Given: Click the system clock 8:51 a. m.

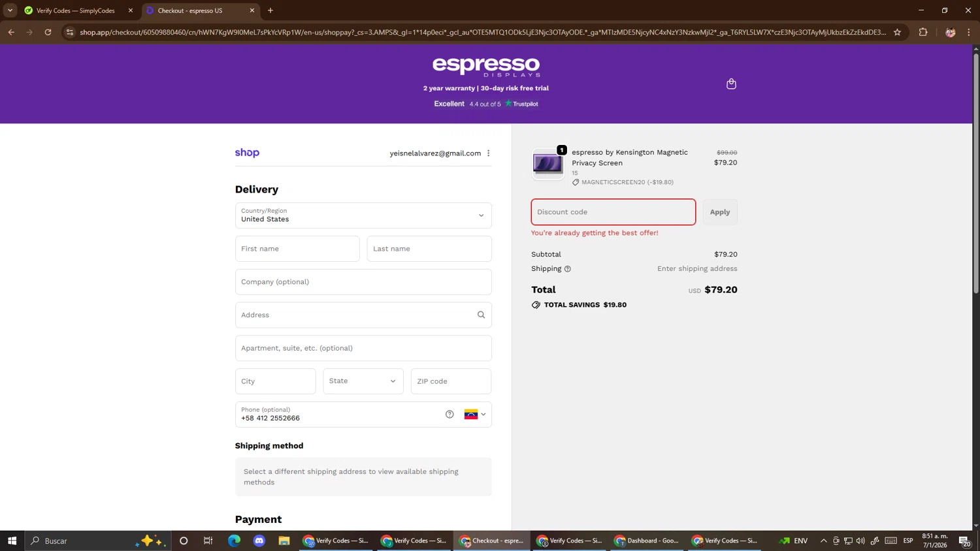Looking at the screenshot, I should tap(934, 541).
